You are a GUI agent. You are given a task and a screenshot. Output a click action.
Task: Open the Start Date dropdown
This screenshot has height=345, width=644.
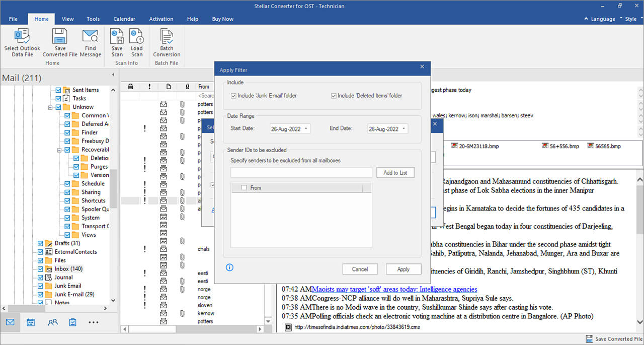[x=306, y=129]
